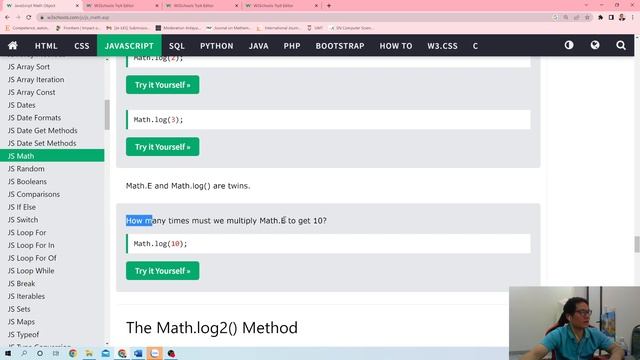The image size is (640, 360).
Task: Reload the page in browser toolbar
Action: coord(29,17)
